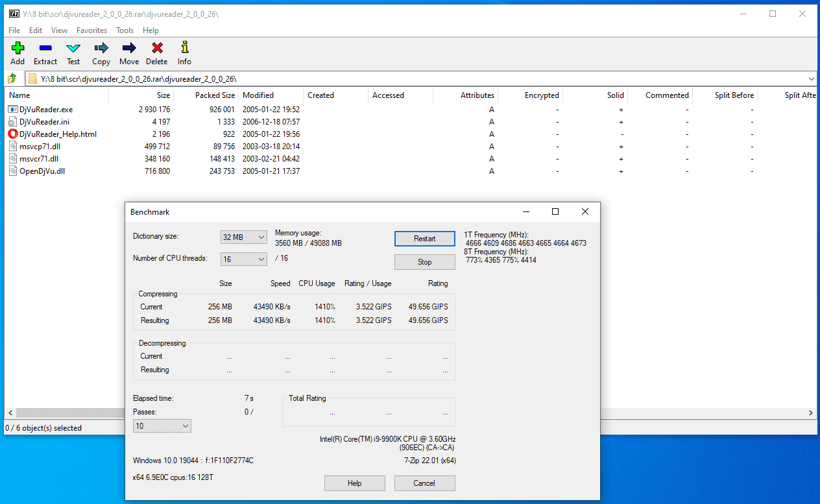820x504 pixels.
Task: Click the DjVuReader.ini file icon
Action: (13, 122)
